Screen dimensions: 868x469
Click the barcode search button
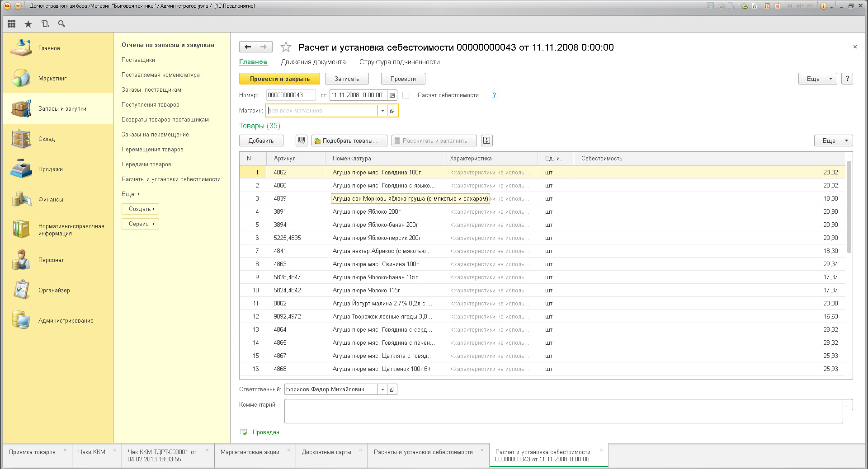click(x=302, y=141)
